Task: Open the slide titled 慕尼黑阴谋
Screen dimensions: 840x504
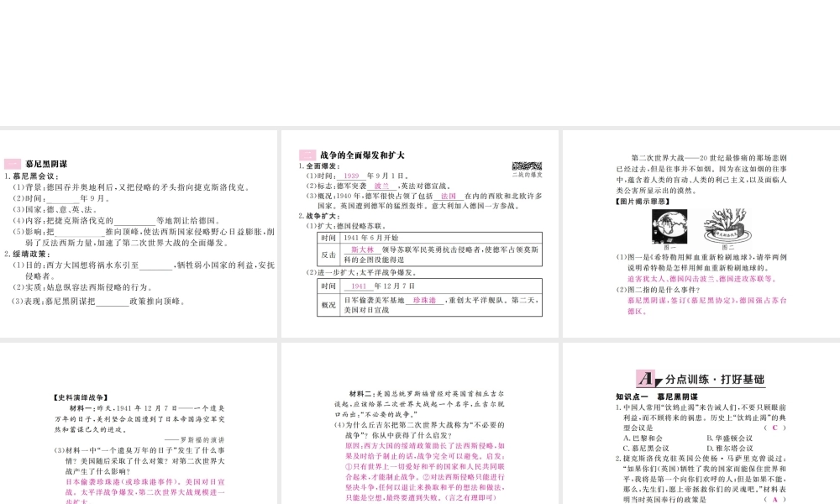Action: (x=139, y=234)
